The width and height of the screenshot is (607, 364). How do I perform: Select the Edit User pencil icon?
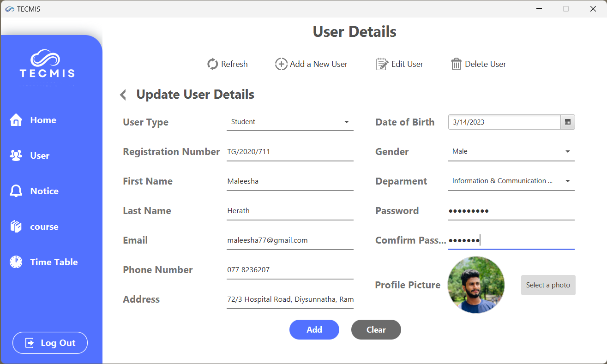coord(381,64)
